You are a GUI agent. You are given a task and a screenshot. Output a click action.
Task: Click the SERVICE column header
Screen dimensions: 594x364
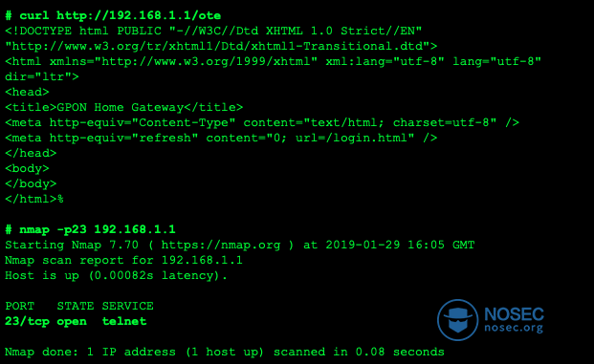127,306
